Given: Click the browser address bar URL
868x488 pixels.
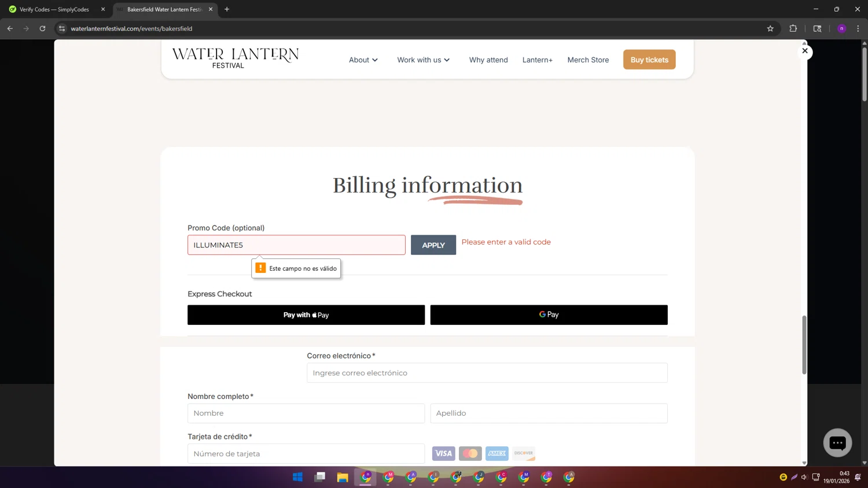Looking at the screenshot, I should [x=131, y=28].
